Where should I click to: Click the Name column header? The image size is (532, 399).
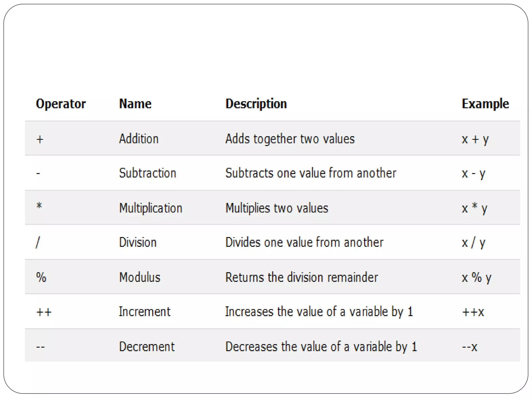pos(135,104)
